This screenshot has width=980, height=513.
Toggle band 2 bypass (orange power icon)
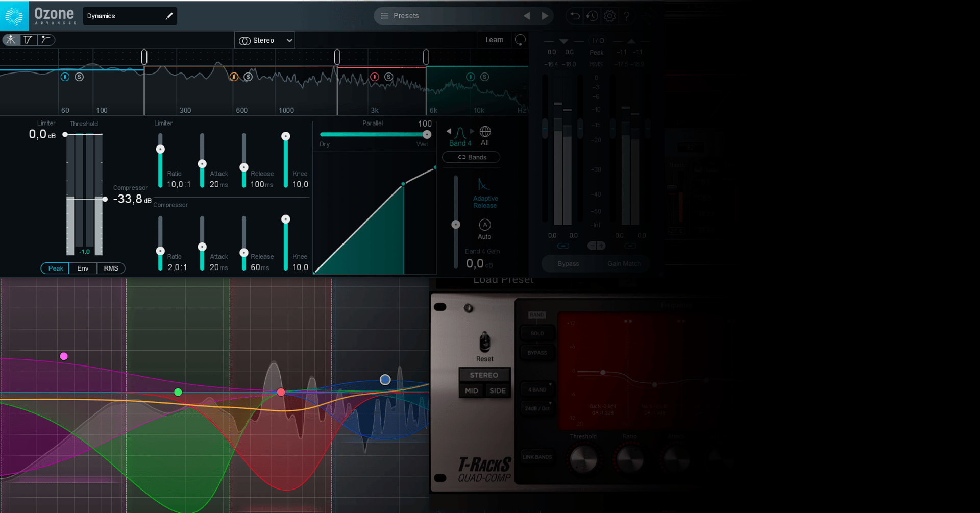click(234, 77)
